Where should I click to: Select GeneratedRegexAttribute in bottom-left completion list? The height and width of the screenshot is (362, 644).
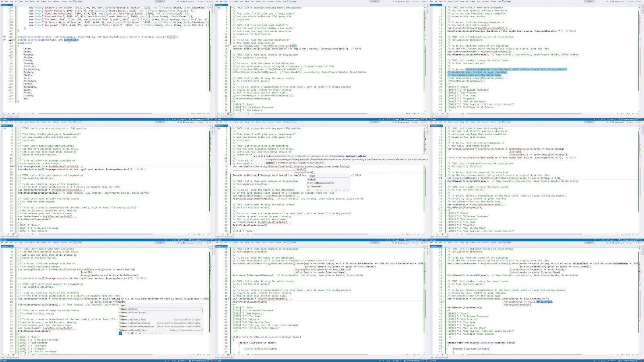coord(161,330)
